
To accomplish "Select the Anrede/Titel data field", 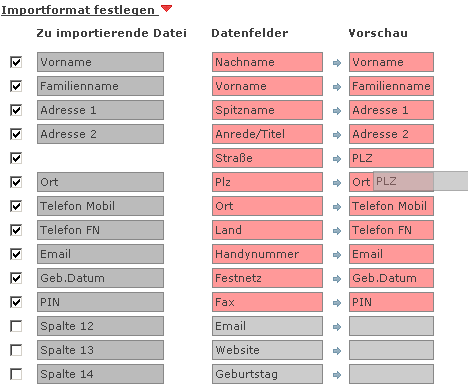I will tap(267, 134).
